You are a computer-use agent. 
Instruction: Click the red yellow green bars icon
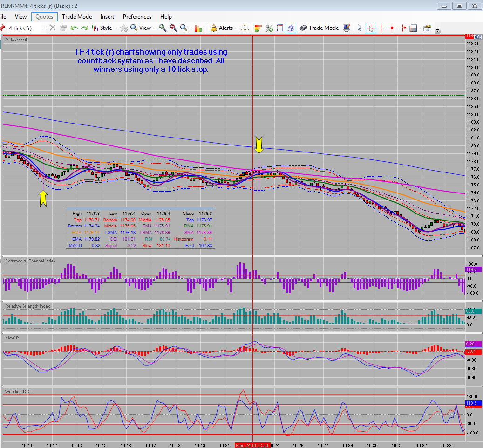[258, 28]
